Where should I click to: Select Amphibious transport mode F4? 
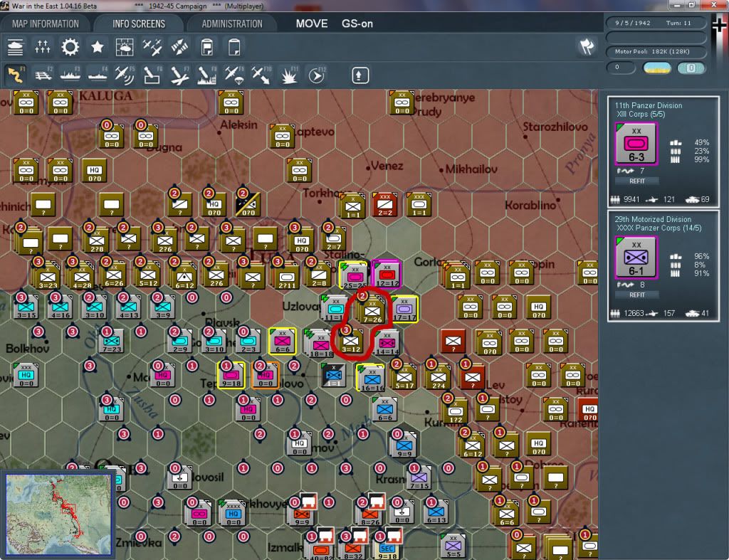point(98,75)
